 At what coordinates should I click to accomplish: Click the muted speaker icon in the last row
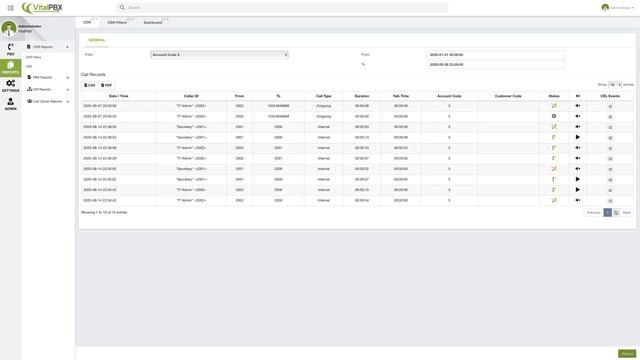click(x=578, y=200)
